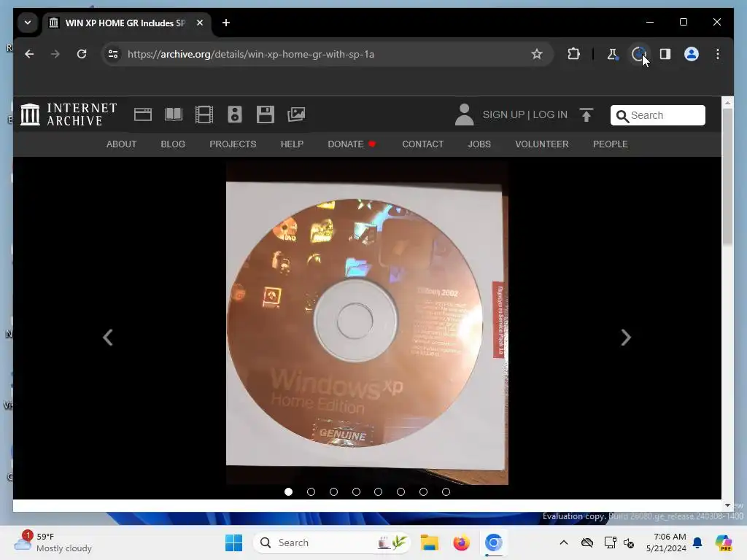The image size is (747, 560).
Task: Select the fifth carousel dot
Action: coord(379,492)
